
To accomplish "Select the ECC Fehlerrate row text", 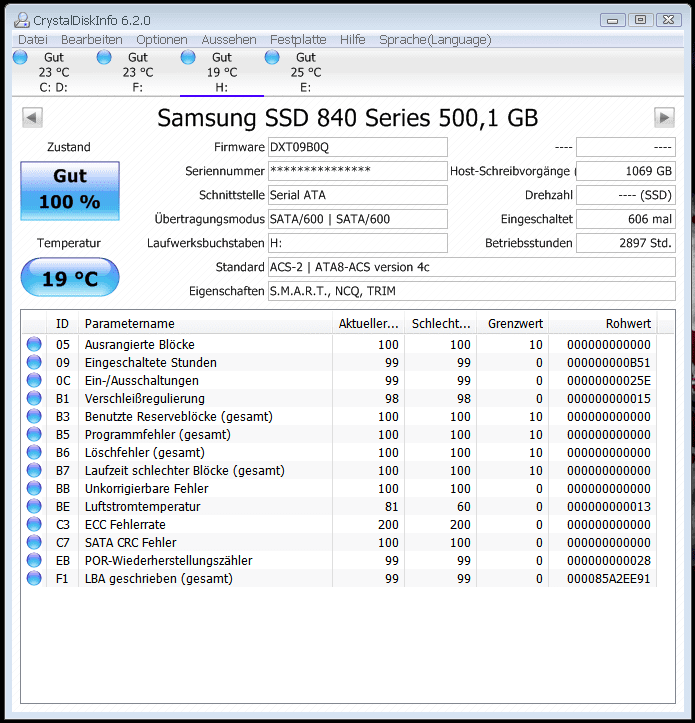I will 125,524.
